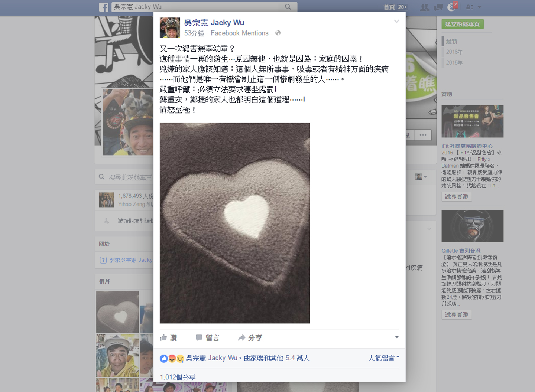Select 2015年 in the timeline sidebar
The height and width of the screenshot is (392, 535).
[x=454, y=62]
